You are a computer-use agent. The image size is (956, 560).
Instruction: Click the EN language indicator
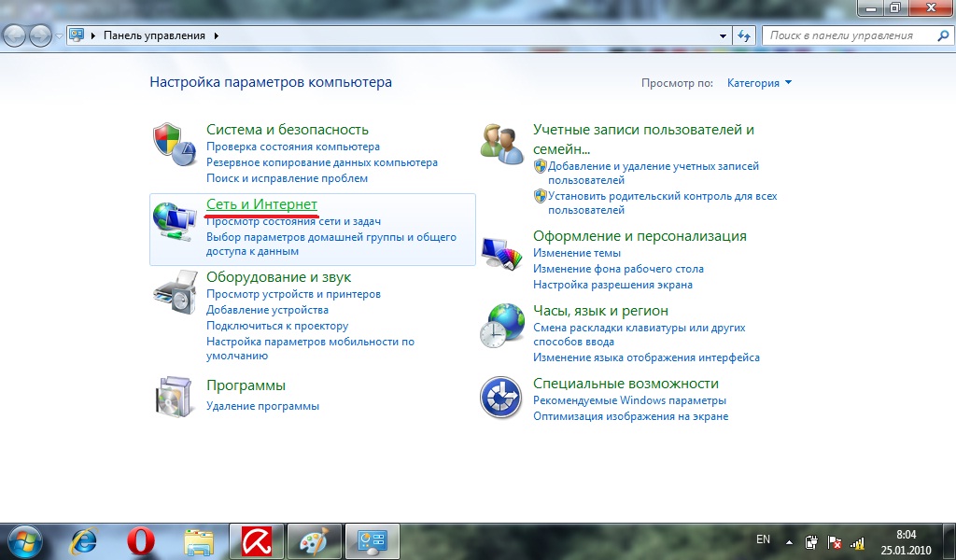(763, 539)
